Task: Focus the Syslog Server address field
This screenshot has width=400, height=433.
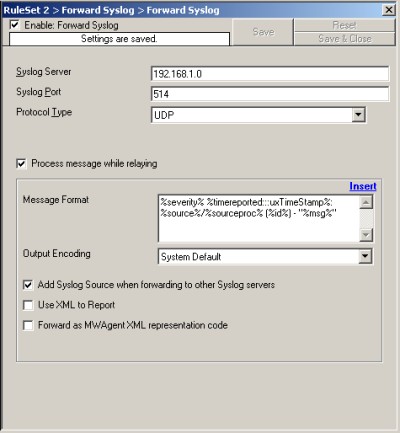Action: tap(270, 74)
